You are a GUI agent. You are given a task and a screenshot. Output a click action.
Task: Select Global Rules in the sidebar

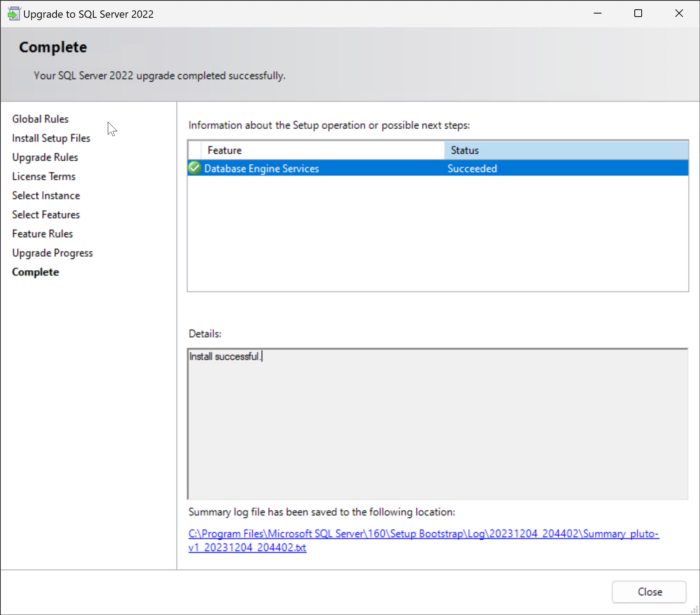[x=40, y=119]
